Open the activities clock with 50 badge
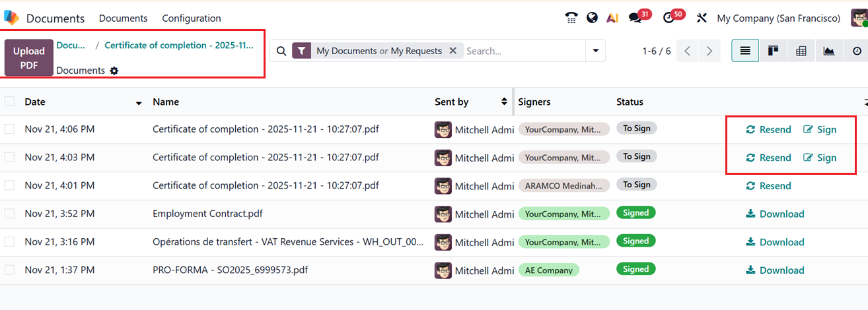The image size is (868, 310). (x=669, y=18)
